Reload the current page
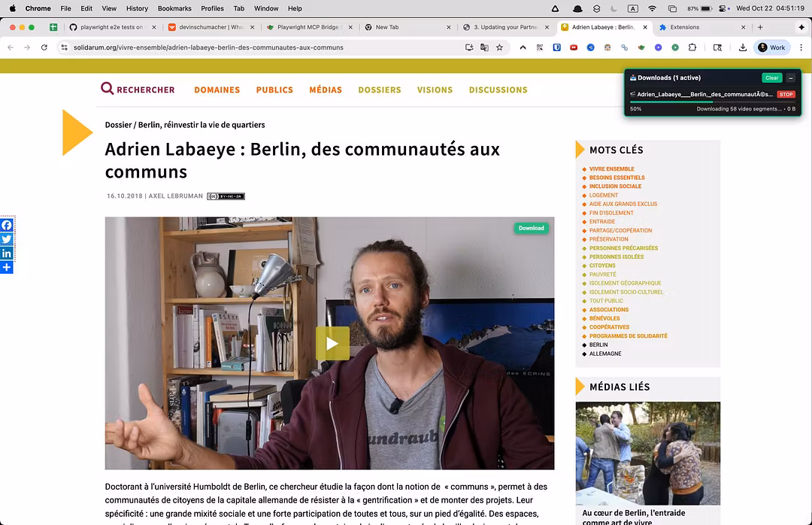The image size is (812, 525). 44,47
